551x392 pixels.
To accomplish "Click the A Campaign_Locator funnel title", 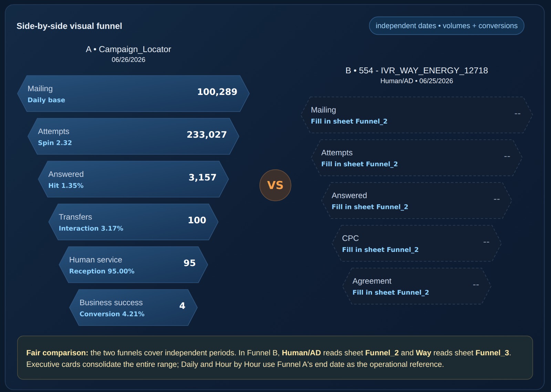I will point(128,49).
